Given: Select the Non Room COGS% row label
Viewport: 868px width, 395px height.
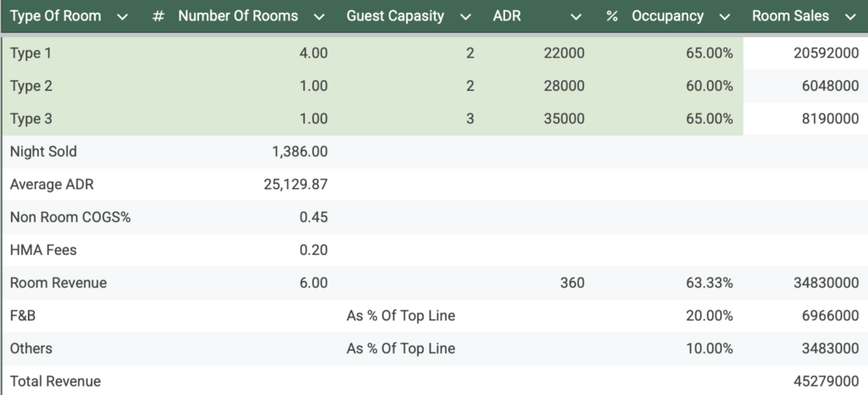Looking at the screenshot, I should [70, 217].
